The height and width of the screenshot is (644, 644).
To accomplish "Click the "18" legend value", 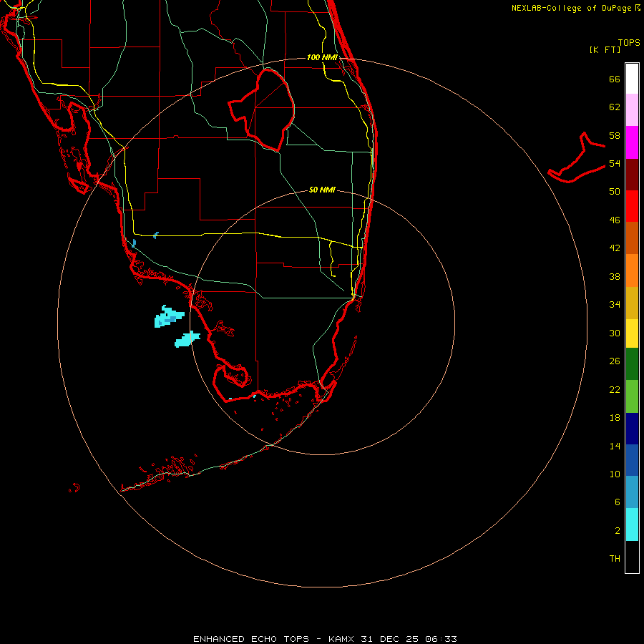I will [615, 417].
